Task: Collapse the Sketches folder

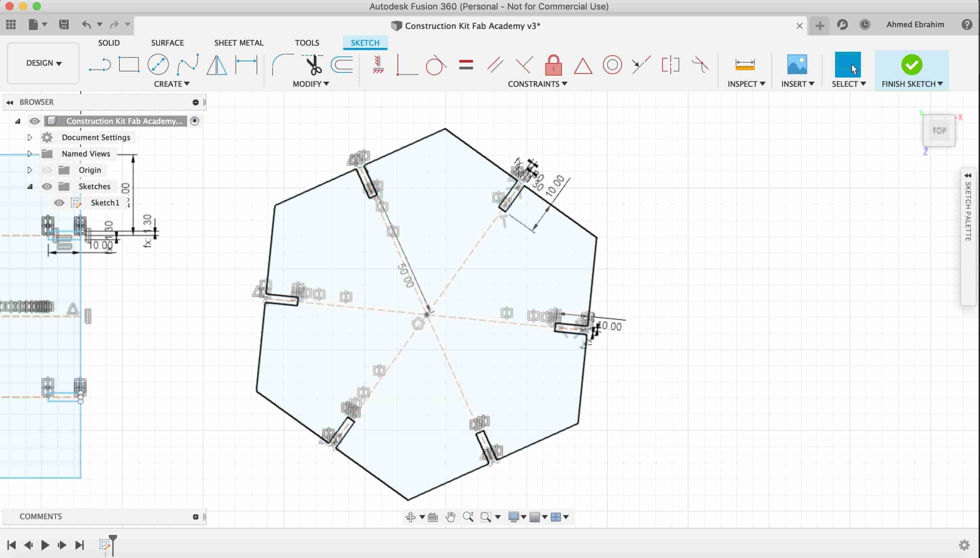Action: coord(30,187)
